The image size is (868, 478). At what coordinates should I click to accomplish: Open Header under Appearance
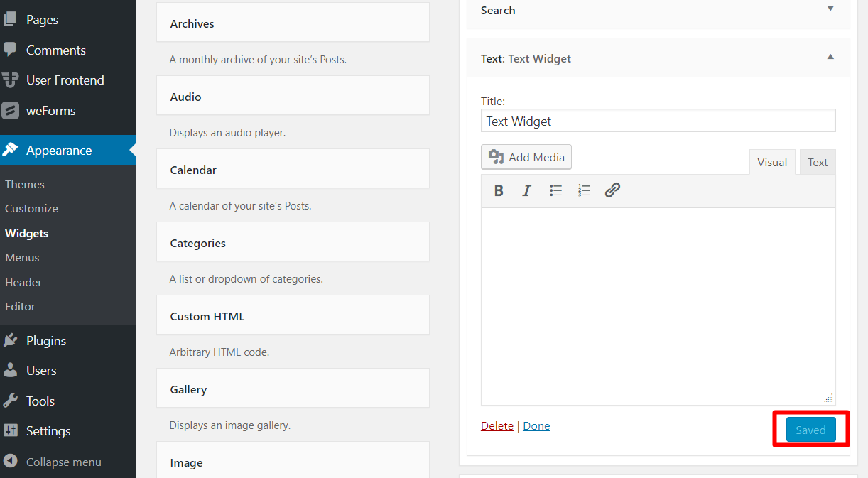[x=23, y=282]
